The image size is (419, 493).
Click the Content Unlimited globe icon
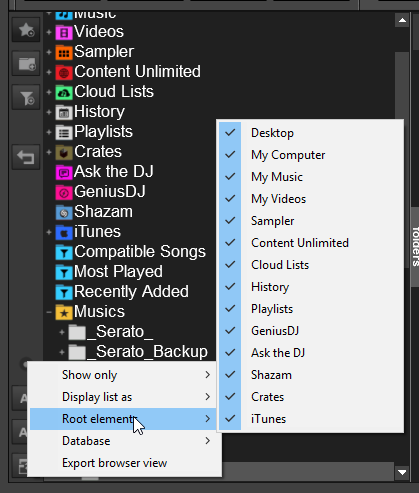coord(64,73)
